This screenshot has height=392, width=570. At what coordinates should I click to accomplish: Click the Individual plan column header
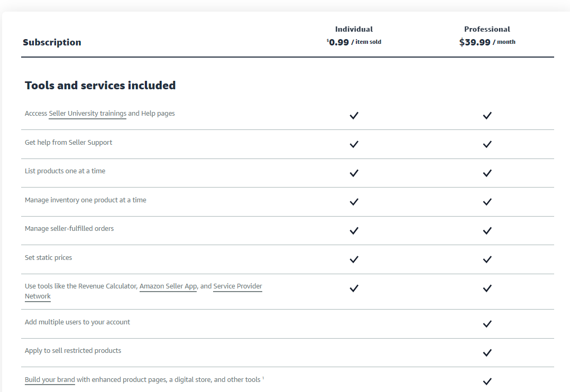point(354,30)
